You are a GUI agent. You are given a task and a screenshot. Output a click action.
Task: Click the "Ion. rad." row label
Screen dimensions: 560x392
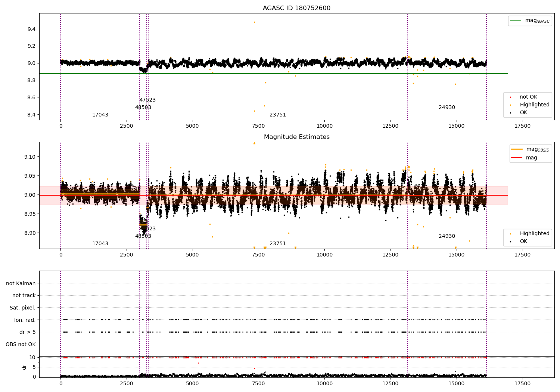point(25,320)
